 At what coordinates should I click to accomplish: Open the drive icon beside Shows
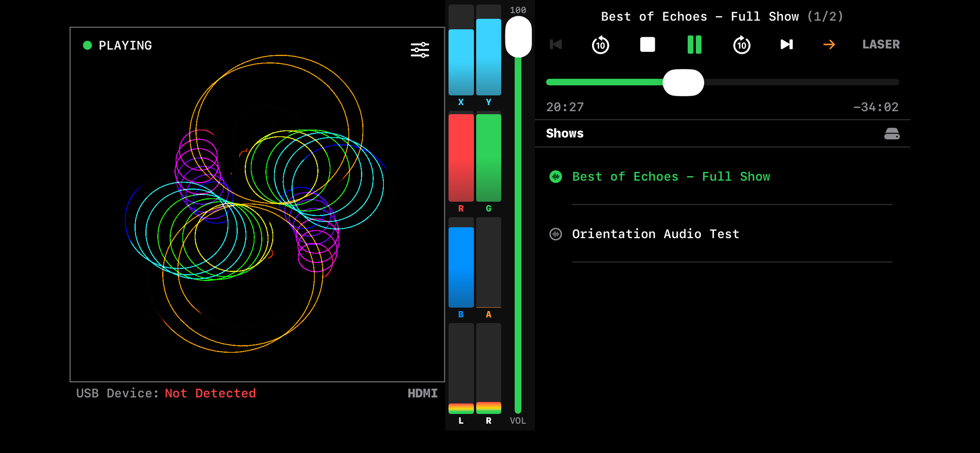tap(892, 133)
